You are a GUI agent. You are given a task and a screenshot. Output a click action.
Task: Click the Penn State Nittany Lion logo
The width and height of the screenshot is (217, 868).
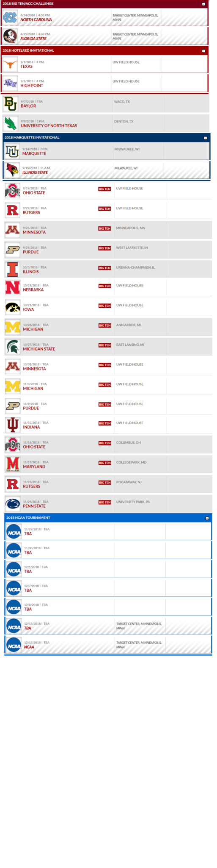point(13,504)
